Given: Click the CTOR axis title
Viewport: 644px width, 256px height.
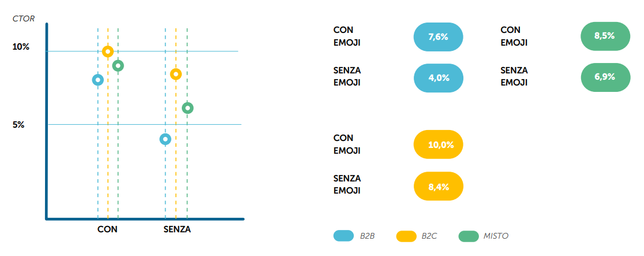Looking at the screenshot, I should point(24,18).
